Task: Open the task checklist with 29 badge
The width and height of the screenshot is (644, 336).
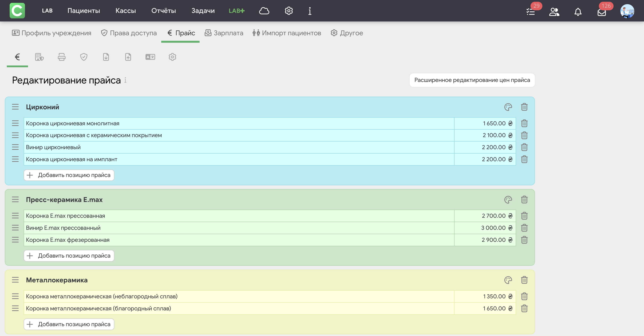Action: pyautogui.click(x=531, y=12)
